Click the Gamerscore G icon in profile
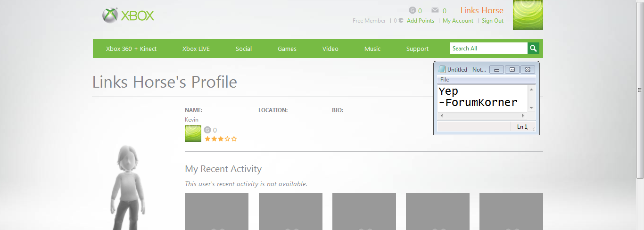The height and width of the screenshot is (230, 644). [x=207, y=130]
